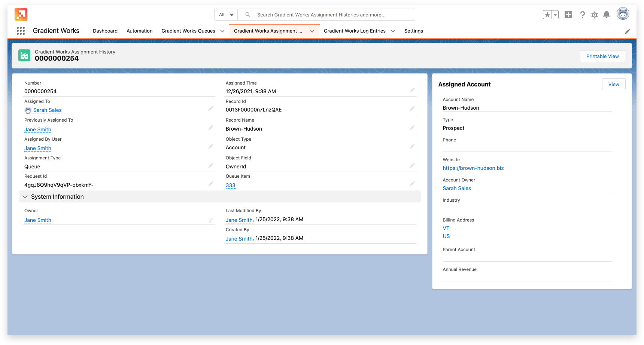The height and width of the screenshot is (345, 644).
Task: Open the Setup gear icon
Action: [595, 15]
